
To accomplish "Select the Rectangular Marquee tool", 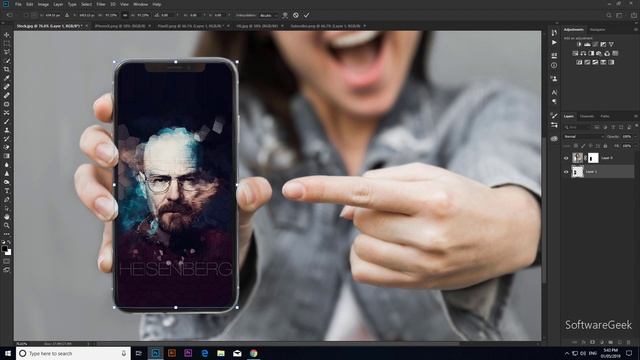I will tap(7, 43).
